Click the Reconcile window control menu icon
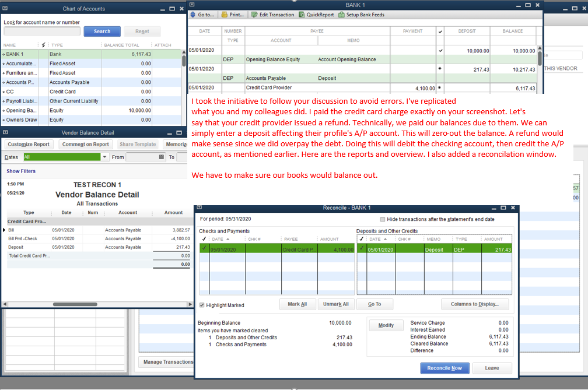 tap(199, 207)
